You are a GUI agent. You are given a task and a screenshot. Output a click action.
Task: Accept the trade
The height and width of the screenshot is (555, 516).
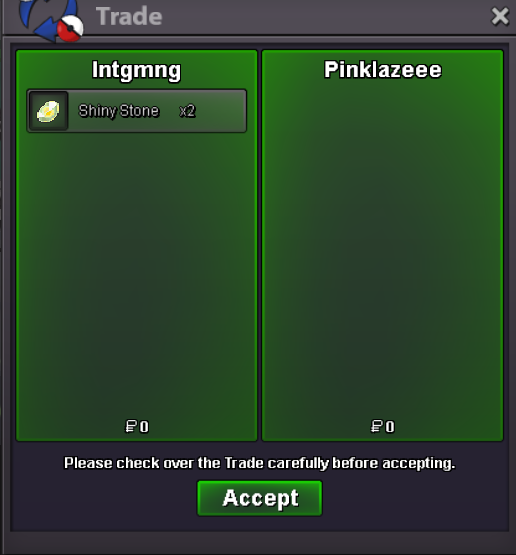point(260,498)
